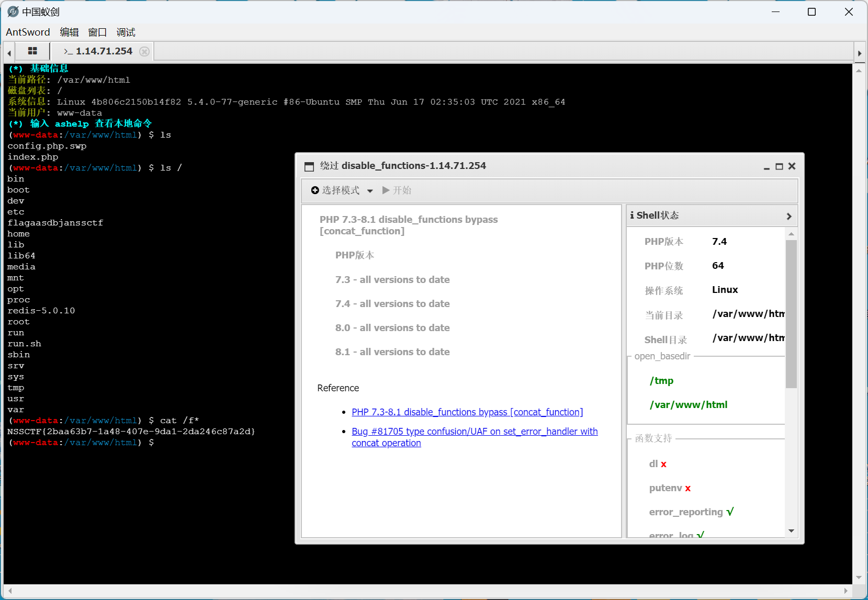Open the concat_function bypass reference link
Viewport: 868px width, 600px height.
(467, 412)
